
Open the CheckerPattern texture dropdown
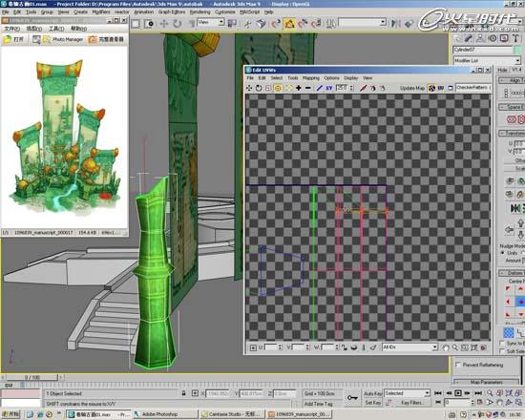[x=473, y=88]
